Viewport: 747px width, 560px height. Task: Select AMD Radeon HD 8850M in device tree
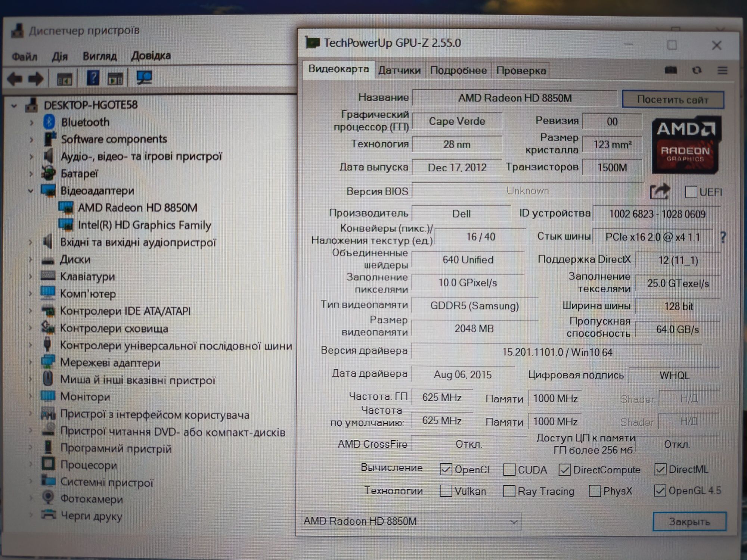[x=137, y=208]
